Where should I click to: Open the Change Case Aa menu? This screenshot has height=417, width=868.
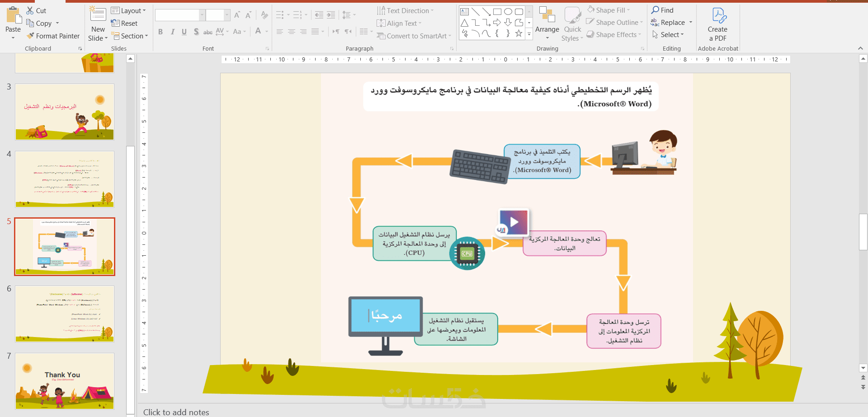click(x=239, y=32)
